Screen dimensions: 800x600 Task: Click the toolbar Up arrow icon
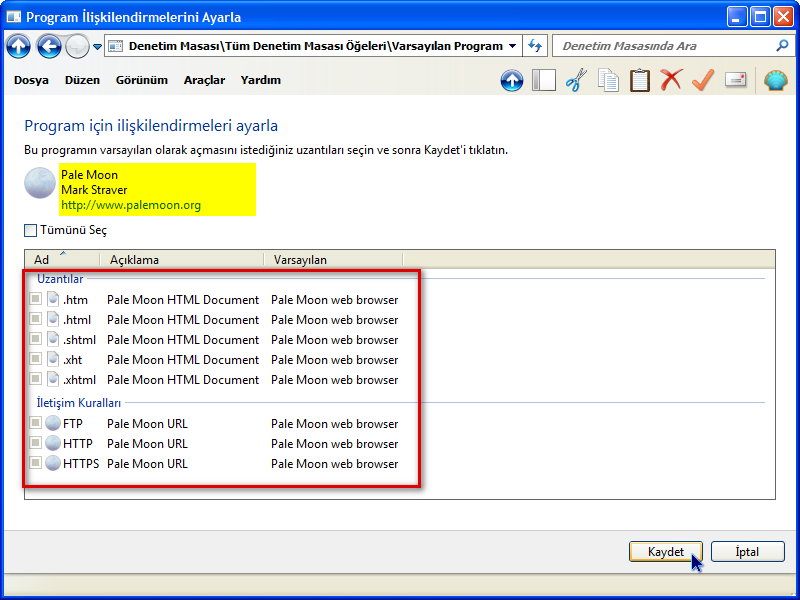tap(512, 81)
